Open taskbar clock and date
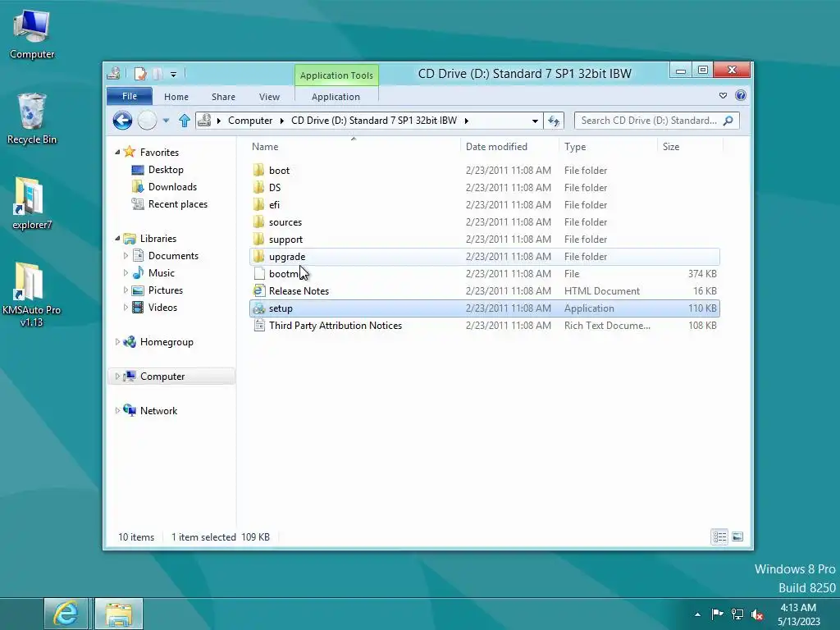The image size is (840, 630). pyautogui.click(x=799, y=614)
